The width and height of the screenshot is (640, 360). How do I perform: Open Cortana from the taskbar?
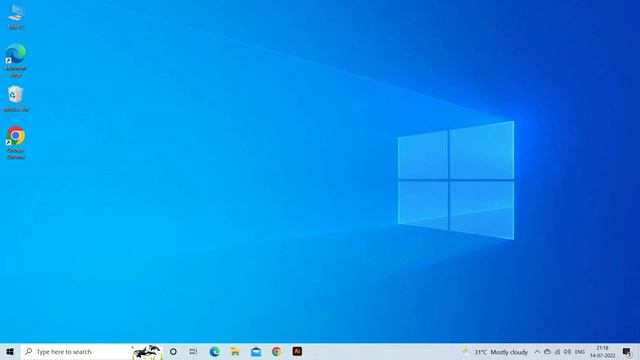[x=173, y=351]
